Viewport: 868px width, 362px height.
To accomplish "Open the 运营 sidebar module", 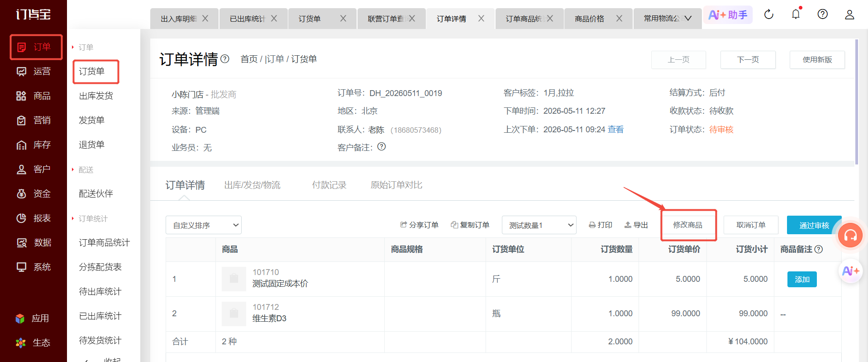I will click(33, 72).
